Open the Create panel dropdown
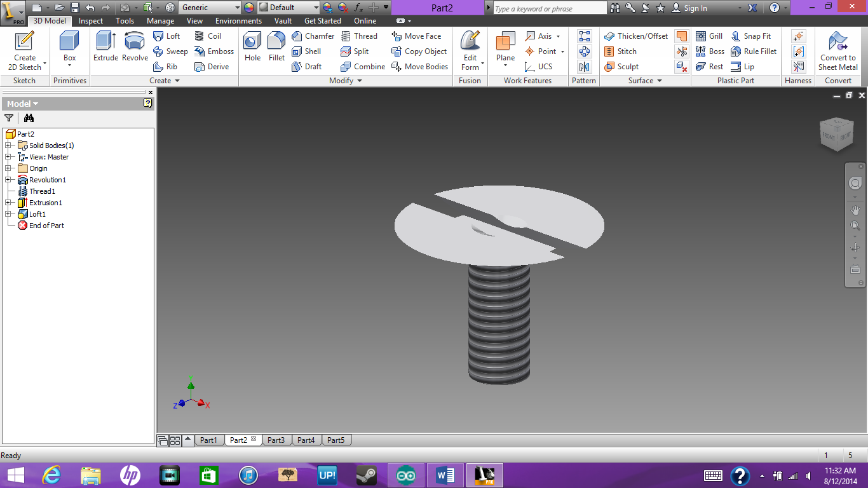The height and width of the screenshot is (488, 868). (165, 81)
